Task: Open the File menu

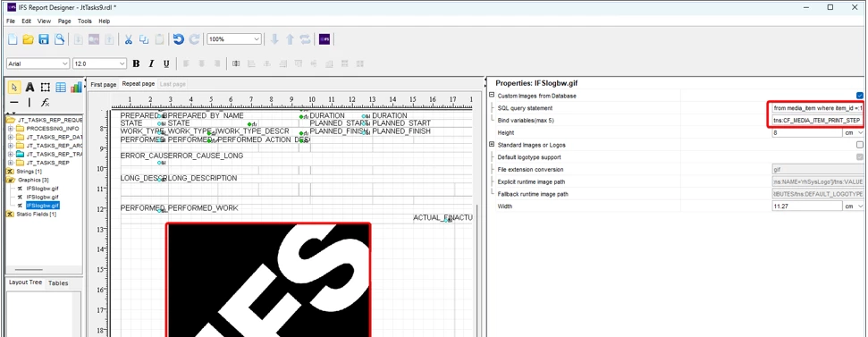Action: (x=11, y=21)
